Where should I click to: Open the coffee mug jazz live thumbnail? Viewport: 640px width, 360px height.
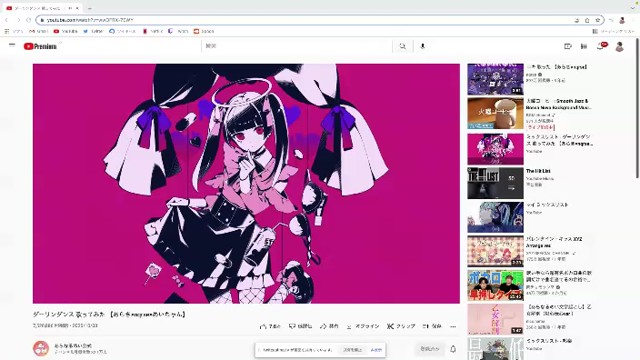coord(495,113)
